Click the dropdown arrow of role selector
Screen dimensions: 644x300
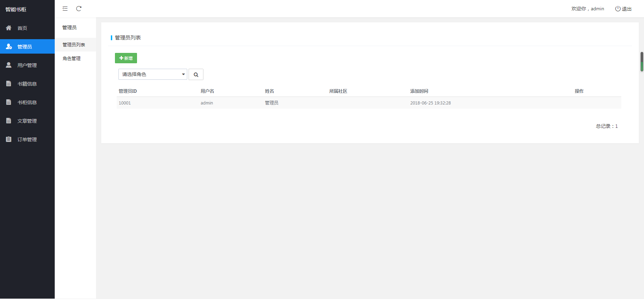(x=183, y=74)
